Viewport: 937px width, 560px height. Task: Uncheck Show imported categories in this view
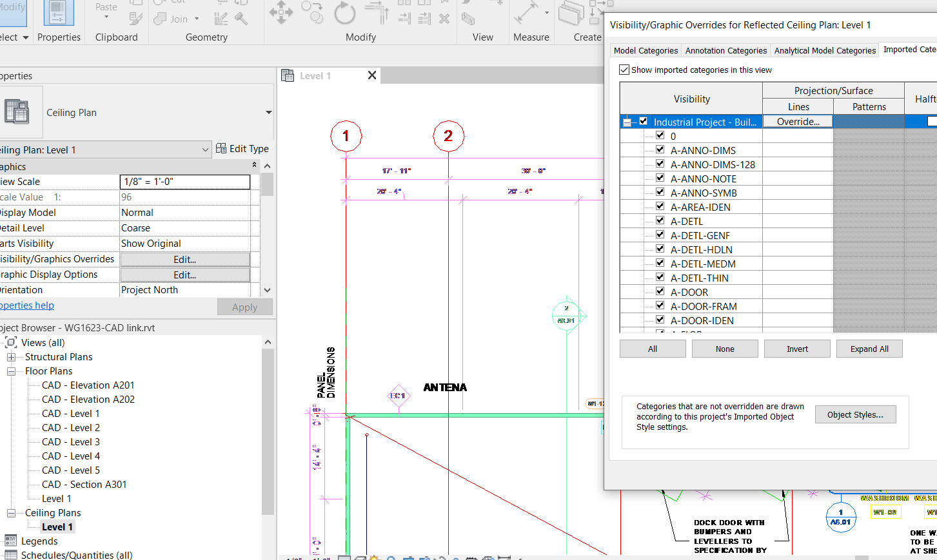tap(624, 70)
